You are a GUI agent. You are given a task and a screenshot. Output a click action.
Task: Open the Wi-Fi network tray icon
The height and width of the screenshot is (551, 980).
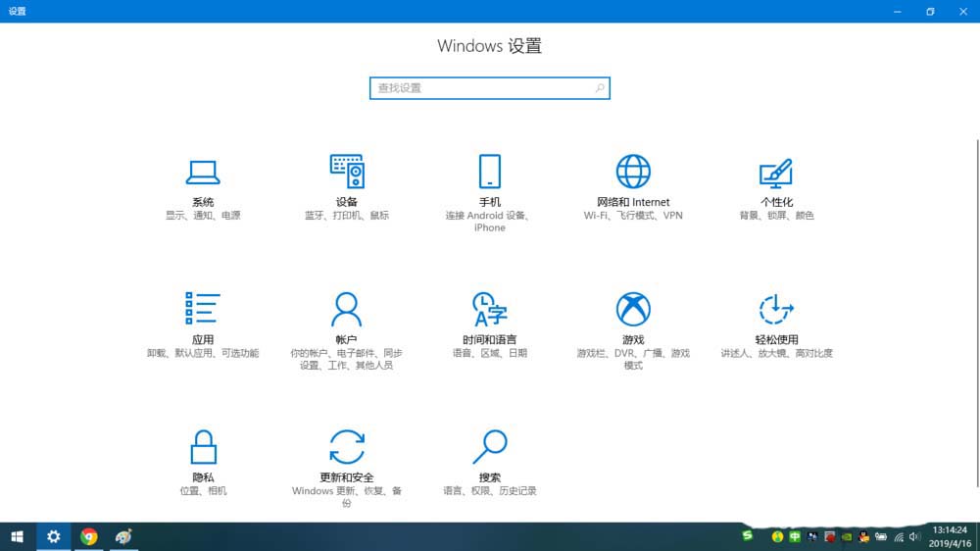click(x=899, y=536)
